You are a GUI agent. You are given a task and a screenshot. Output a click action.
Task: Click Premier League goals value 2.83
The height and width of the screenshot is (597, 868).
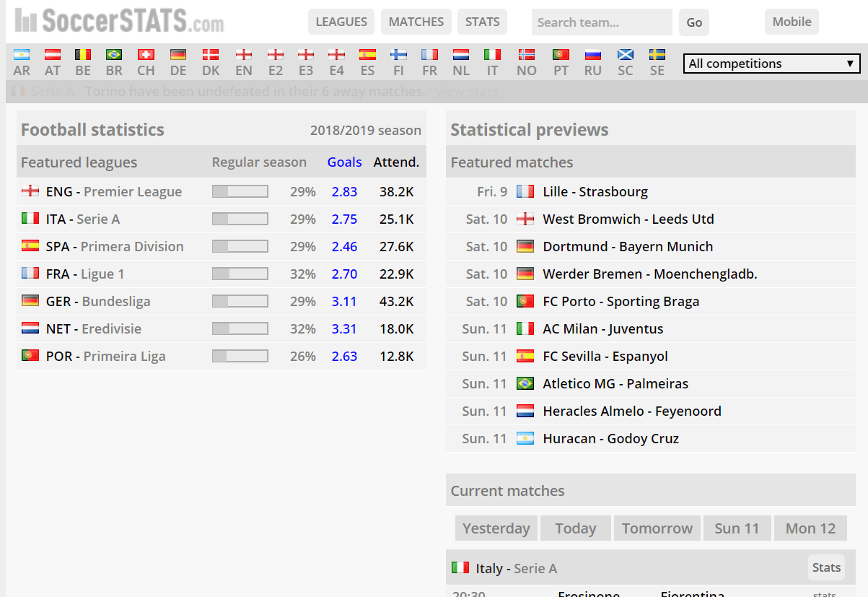[344, 191]
